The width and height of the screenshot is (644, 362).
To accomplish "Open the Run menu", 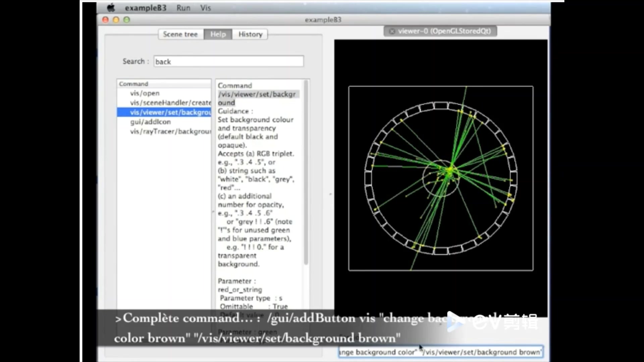I will pyautogui.click(x=183, y=8).
